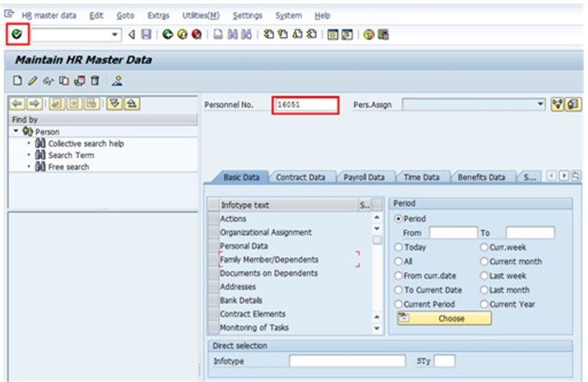Click the green Back arrow icon
Screen dimensions: 588x382
[x=167, y=35]
